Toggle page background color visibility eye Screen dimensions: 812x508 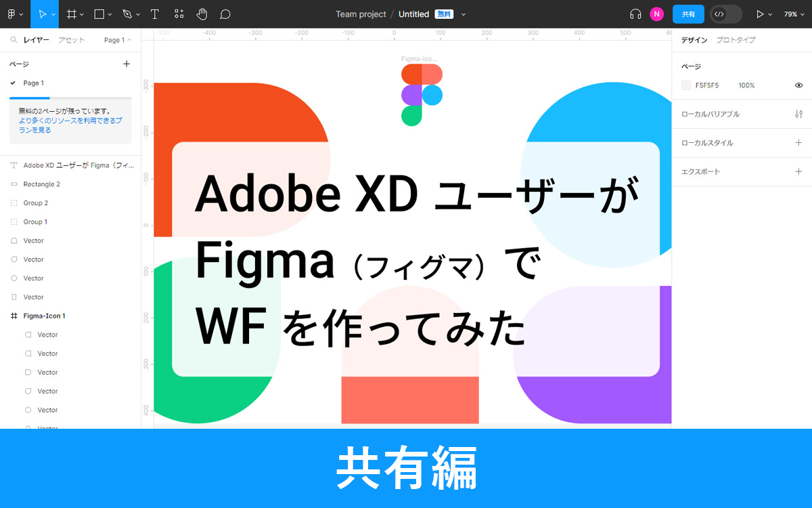pos(798,85)
